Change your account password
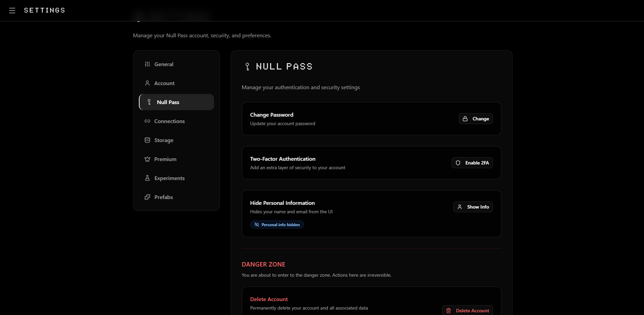644x315 pixels. click(476, 119)
